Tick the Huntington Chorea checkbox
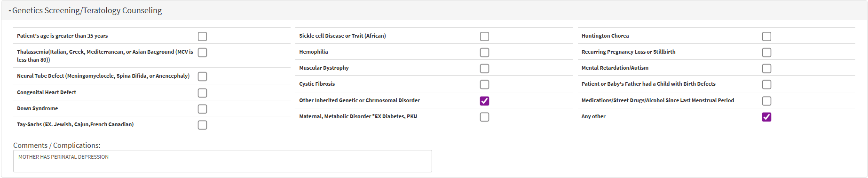Image resolution: width=868 pixels, height=178 pixels. tap(766, 36)
